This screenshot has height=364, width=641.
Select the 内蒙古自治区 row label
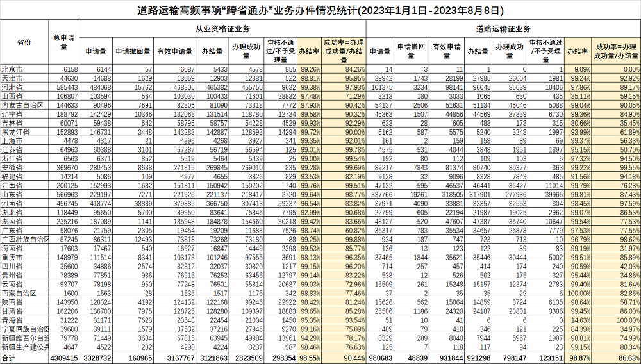(x=22, y=104)
